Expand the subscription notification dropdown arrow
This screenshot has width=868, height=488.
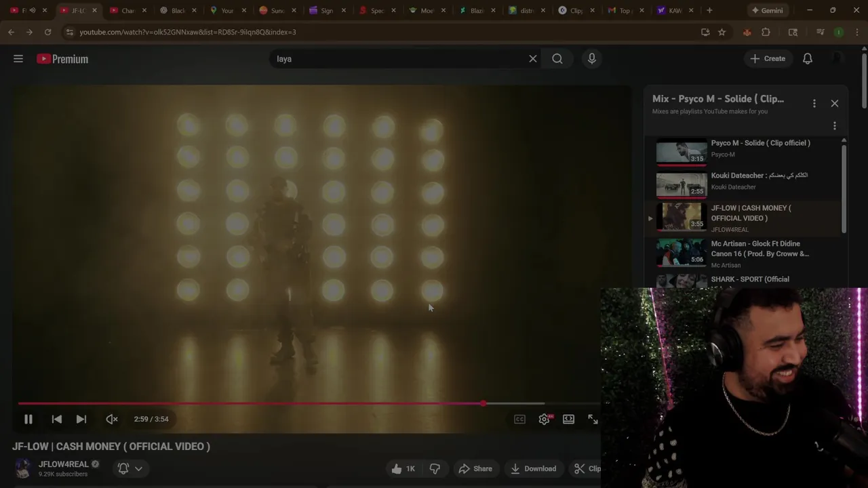[x=138, y=468]
